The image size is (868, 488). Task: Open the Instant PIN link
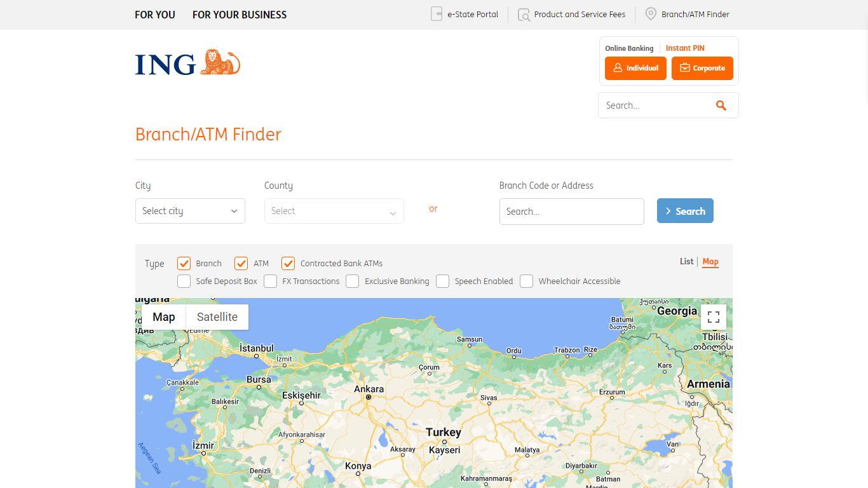(685, 48)
